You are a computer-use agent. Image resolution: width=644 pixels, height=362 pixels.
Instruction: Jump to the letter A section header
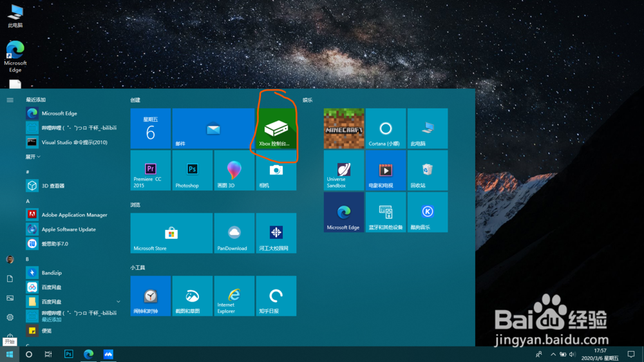[28, 201]
